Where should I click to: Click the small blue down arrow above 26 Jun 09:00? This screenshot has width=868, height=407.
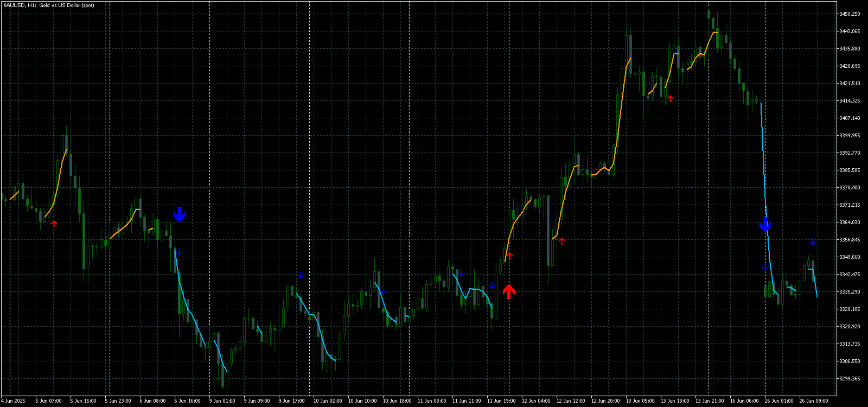tap(813, 241)
